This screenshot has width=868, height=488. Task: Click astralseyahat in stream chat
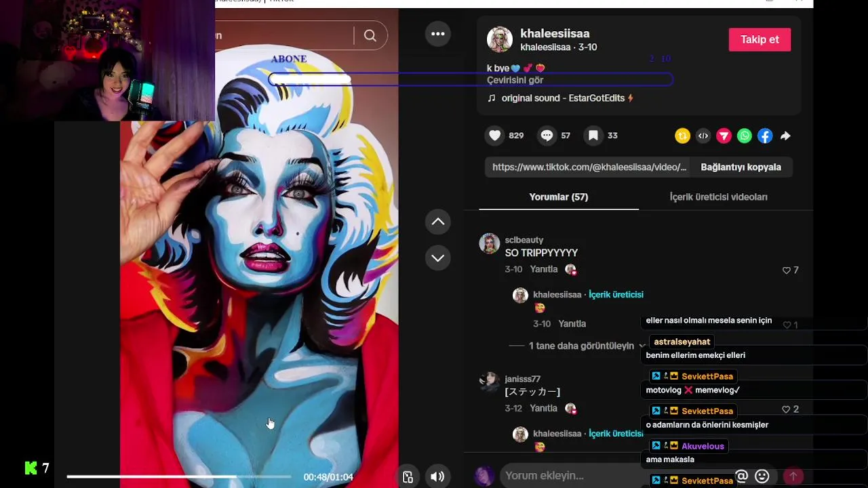click(x=682, y=342)
